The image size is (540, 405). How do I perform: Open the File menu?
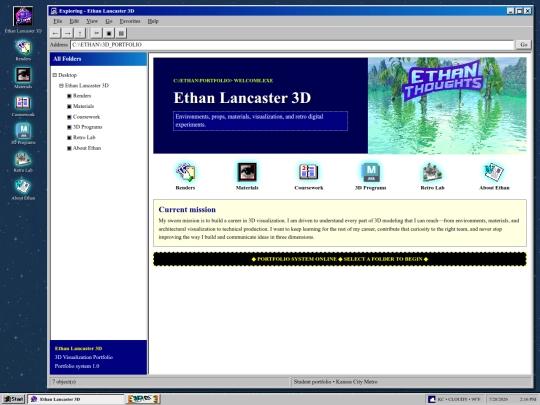coord(58,21)
